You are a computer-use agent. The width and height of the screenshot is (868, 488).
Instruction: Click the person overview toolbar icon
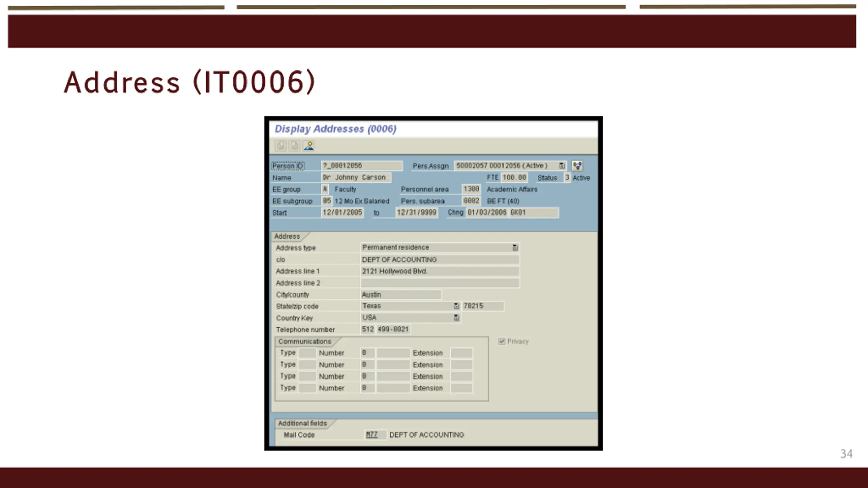(309, 146)
